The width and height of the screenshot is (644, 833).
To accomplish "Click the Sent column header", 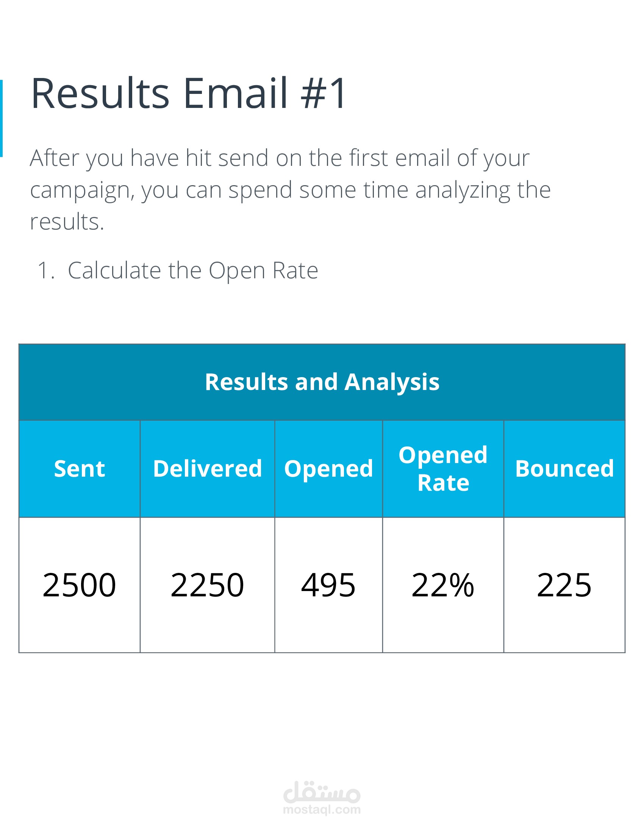I will point(79,469).
